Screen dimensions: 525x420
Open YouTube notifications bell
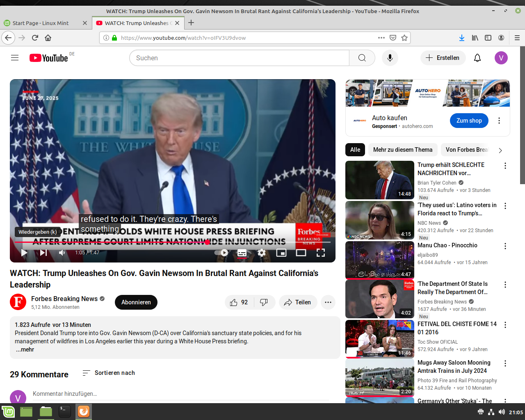[x=477, y=58]
